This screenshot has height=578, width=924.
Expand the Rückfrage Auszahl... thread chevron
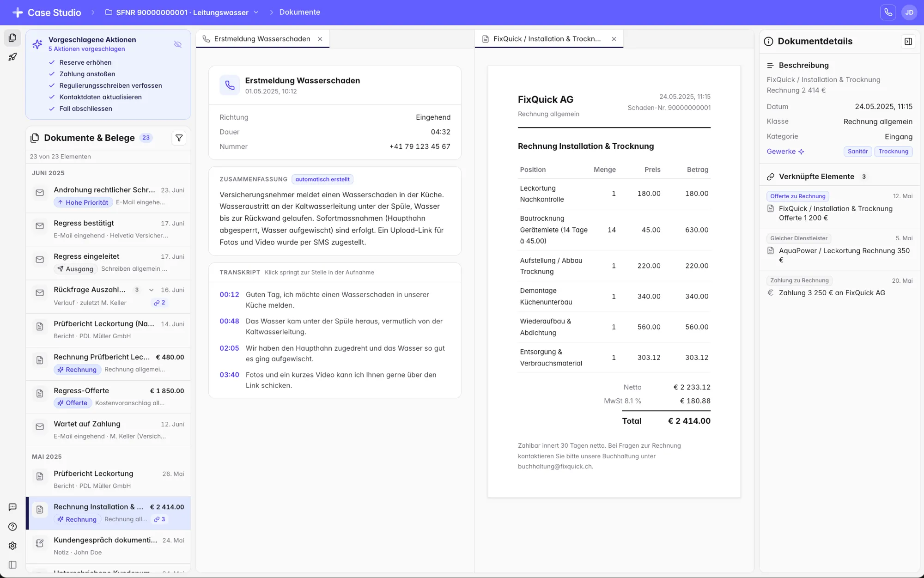151,290
